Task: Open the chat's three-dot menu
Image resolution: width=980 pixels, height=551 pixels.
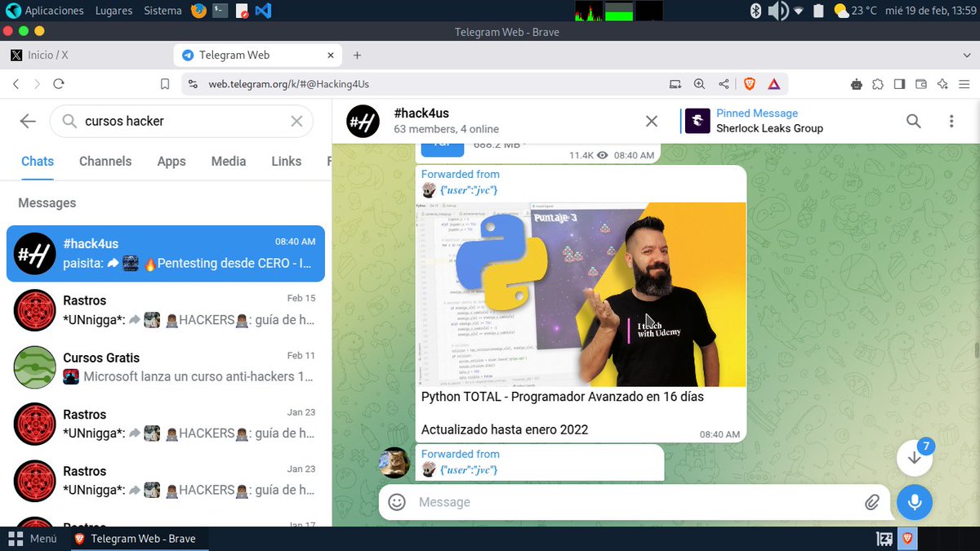Action: pyautogui.click(x=951, y=121)
